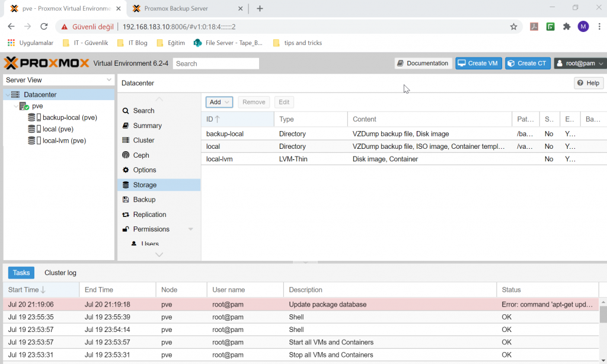Open the Ceph menu item
607x364 pixels.
coord(159,155)
